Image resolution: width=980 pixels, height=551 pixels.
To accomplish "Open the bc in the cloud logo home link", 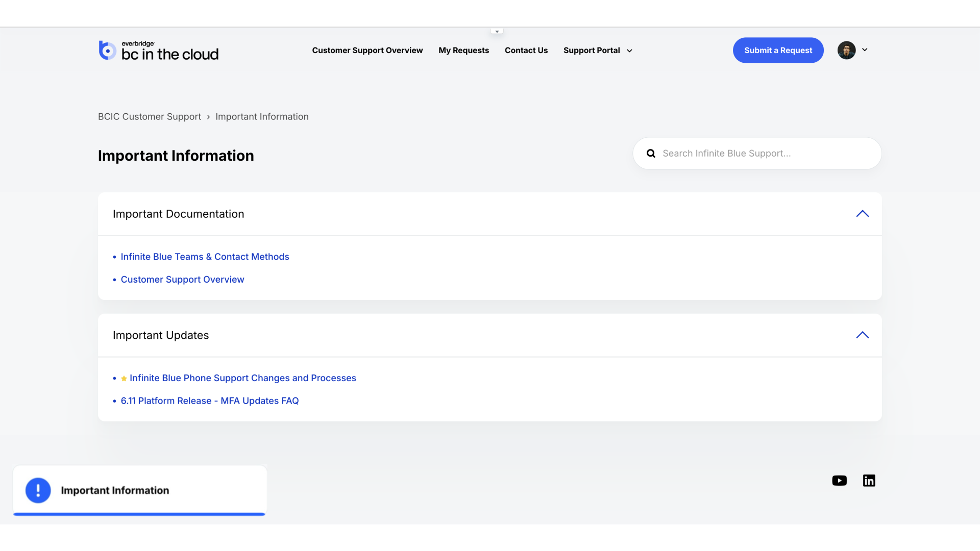I will 158,51.
